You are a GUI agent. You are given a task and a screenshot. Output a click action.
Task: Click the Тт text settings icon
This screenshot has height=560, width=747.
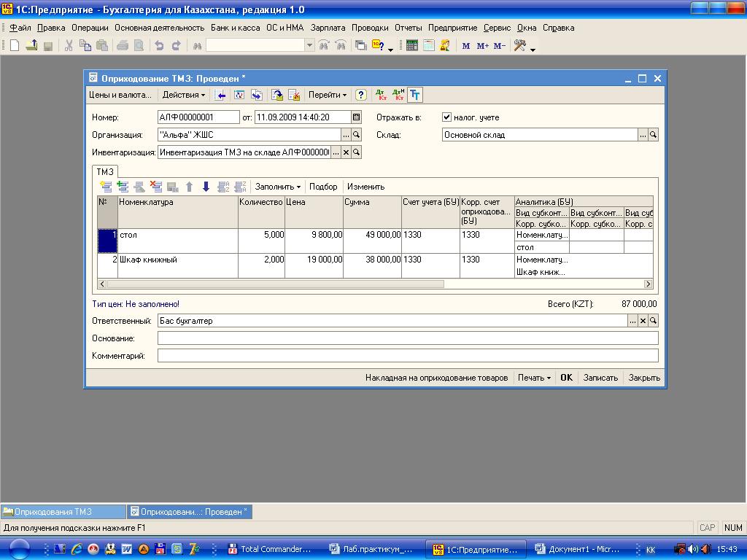tap(415, 96)
